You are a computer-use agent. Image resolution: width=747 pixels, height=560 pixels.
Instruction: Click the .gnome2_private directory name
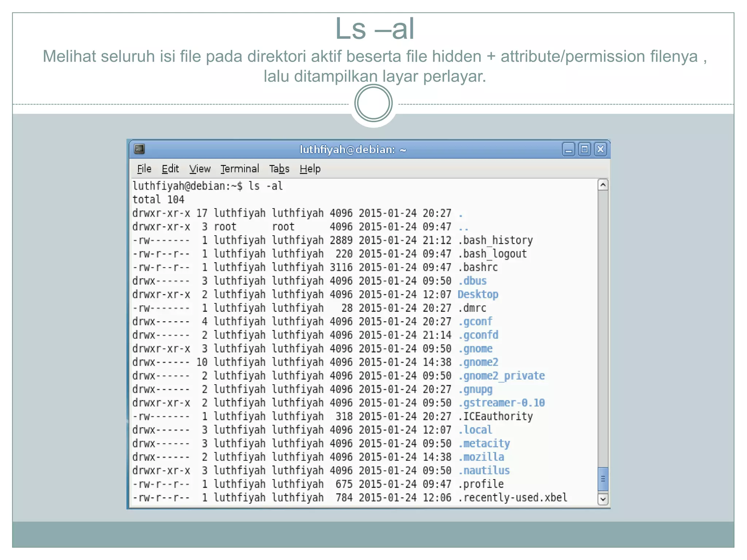coord(502,376)
